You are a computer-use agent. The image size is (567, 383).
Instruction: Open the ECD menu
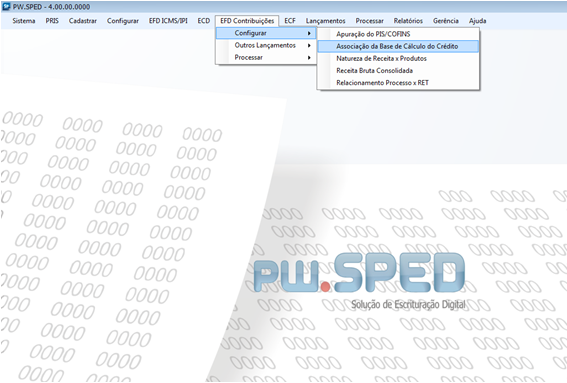pos(204,21)
